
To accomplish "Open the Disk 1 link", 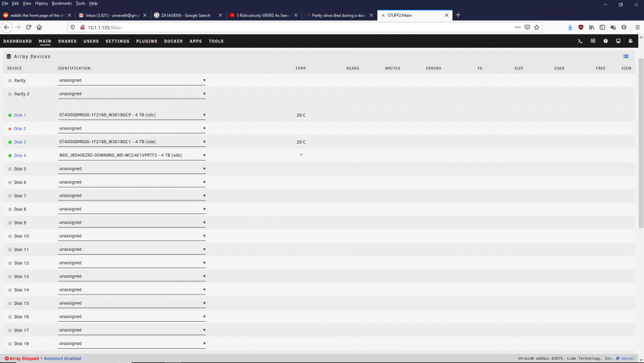I will point(20,115).
